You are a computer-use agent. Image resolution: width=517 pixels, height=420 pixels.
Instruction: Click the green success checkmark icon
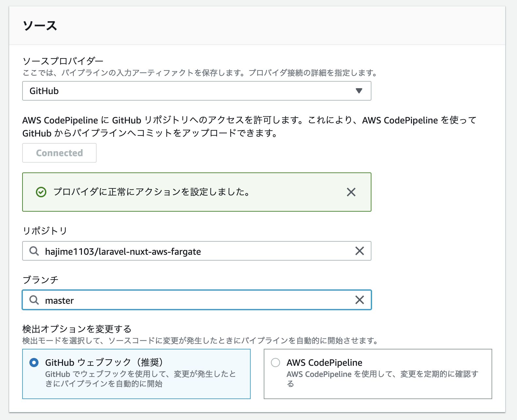[41, 192]
